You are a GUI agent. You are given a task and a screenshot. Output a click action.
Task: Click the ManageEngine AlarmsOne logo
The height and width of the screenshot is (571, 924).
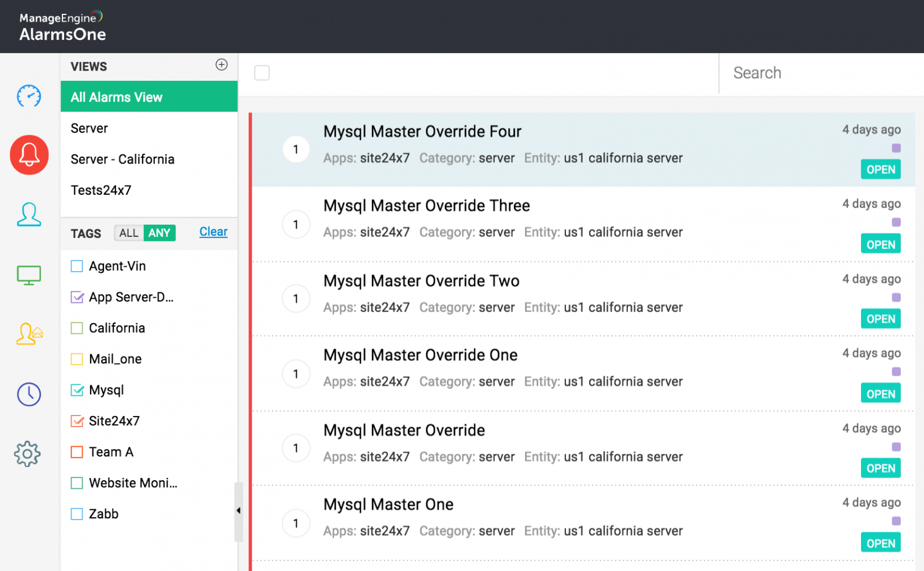click(x=62, y=27)
